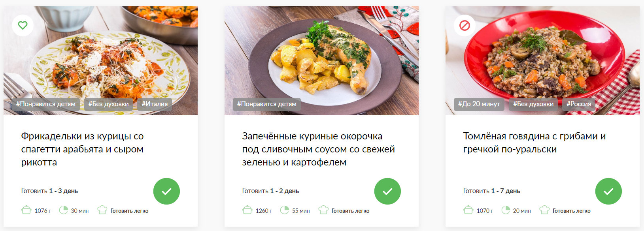The image size is (644, 231).
Task: Click the clock icon beside 30 мин
Action: point(64,210)
